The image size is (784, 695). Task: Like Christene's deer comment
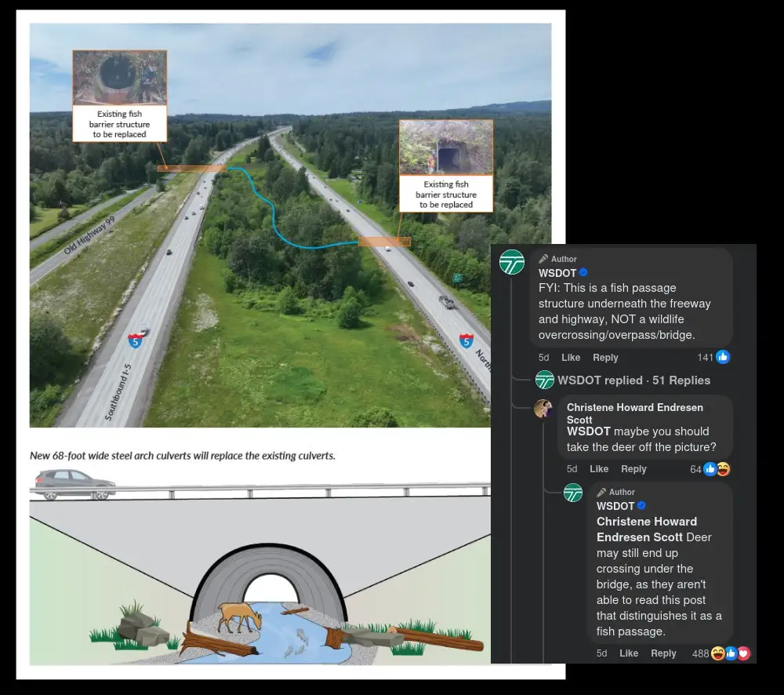click(x=598, y=469)
